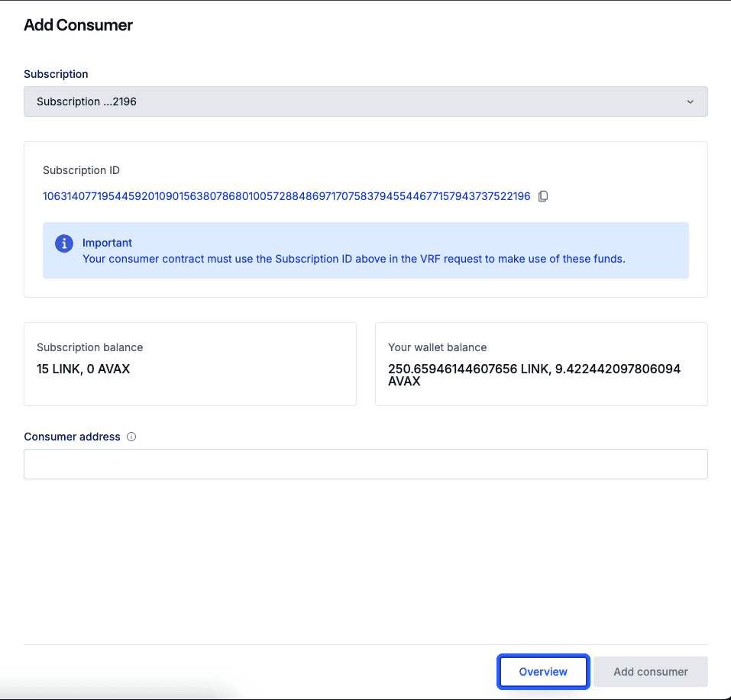
Task: Expand the Subscription dropdown chevron
Action: pyautogui.click(x=690, y=102)
